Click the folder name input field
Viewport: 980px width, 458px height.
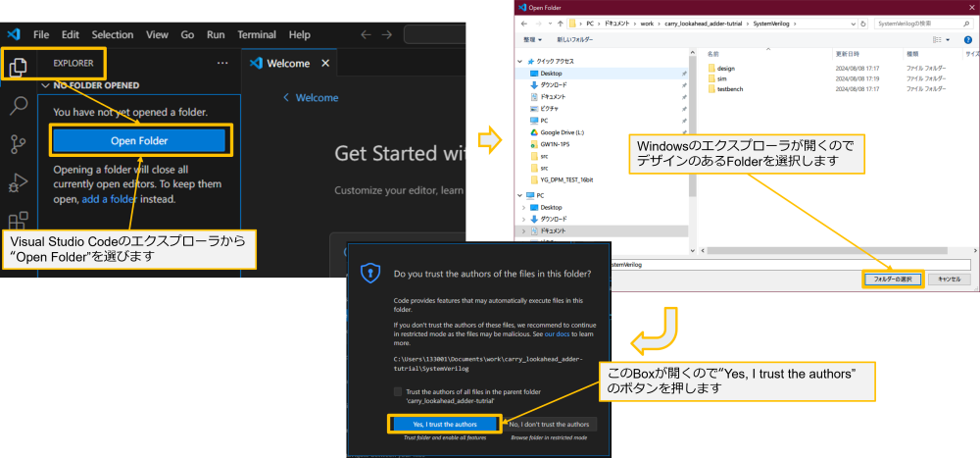789,264
